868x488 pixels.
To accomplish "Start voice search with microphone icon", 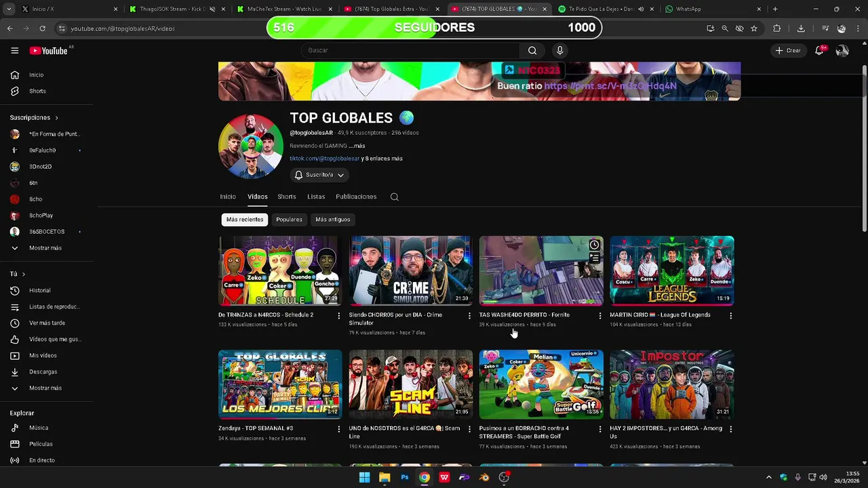I will pos(559,50).
